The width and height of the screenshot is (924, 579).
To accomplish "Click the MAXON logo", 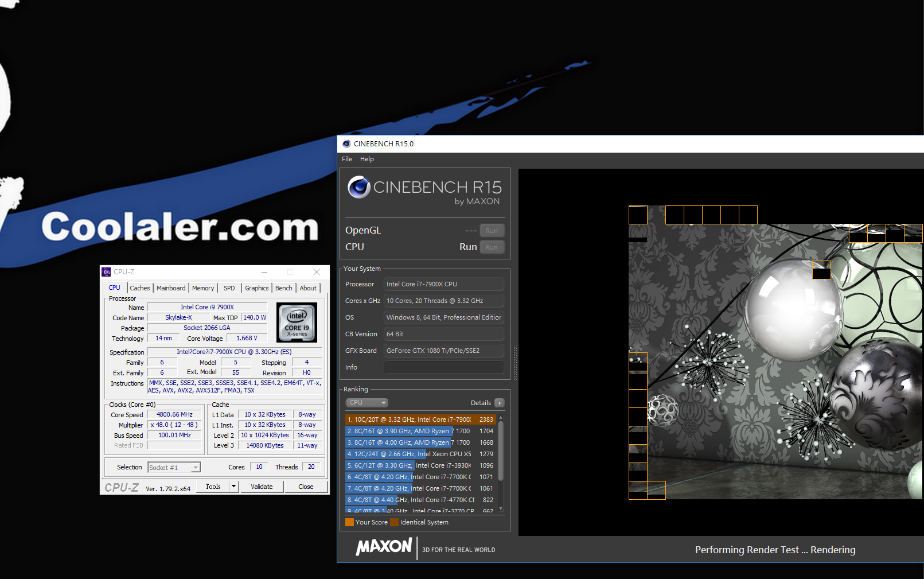I will (x=384, y=546).
